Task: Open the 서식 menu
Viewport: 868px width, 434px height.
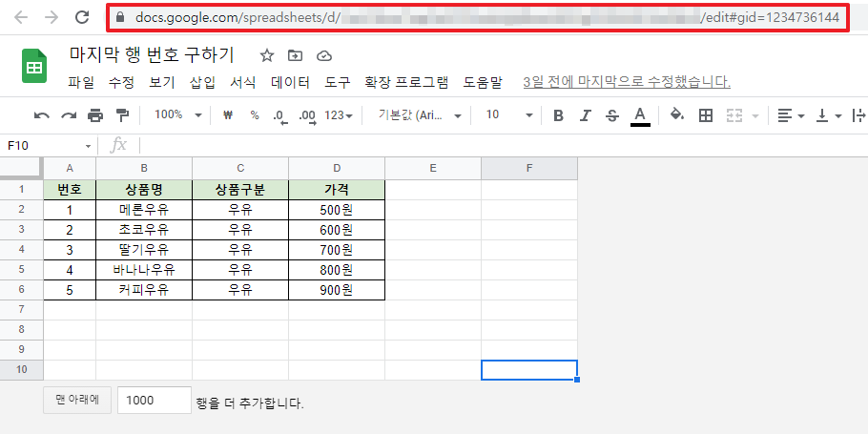Action: [x=243, y=82]
